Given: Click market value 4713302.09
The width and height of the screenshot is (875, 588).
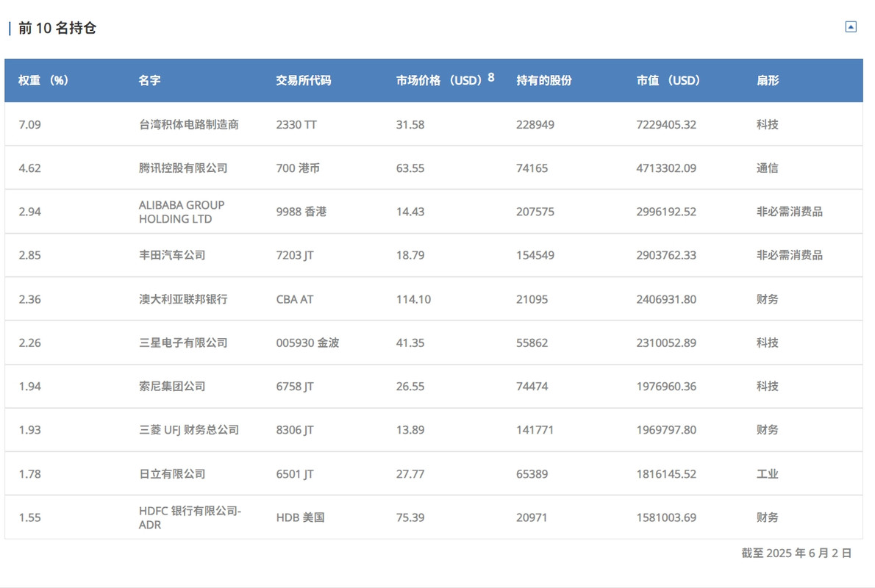Looking at the screenshot, I should 666,168.
